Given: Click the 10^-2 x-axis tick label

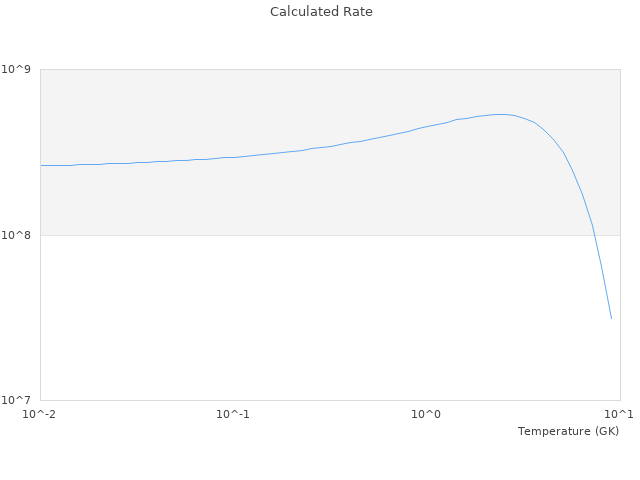Looking at the screenshot, I should pyautogui.click(x=38, y=415).
